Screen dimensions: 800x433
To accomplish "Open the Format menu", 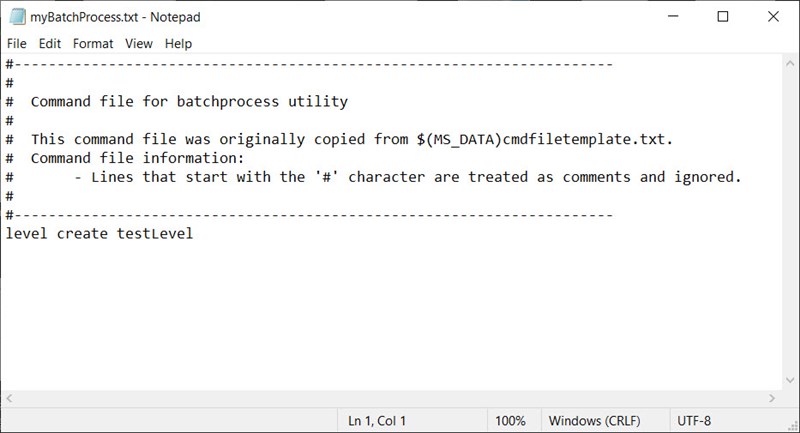I will pyautogui.click(x=93, y=44).
